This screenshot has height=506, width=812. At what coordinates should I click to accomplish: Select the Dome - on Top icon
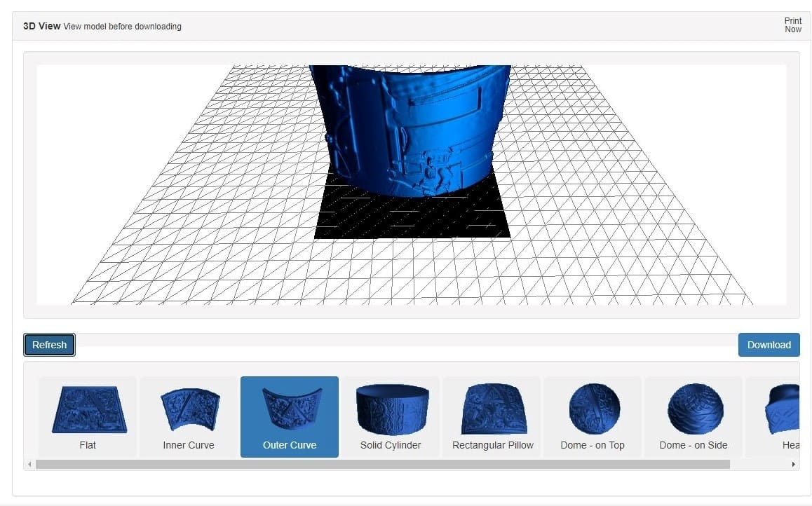[593, 409]
